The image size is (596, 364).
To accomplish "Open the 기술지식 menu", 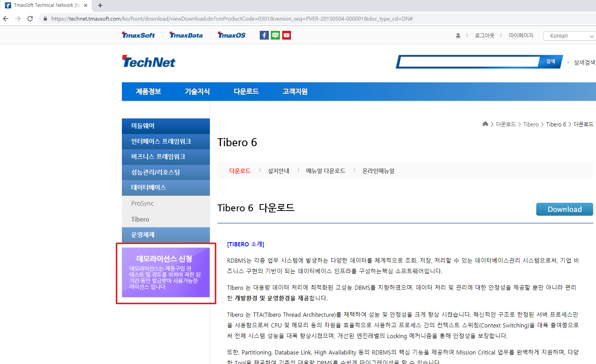I will pos(197,91).
